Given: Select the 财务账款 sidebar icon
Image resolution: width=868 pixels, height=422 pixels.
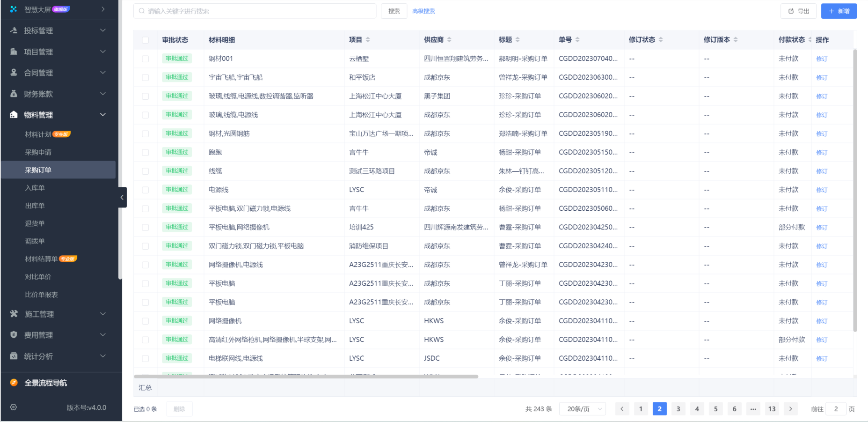Looking at the screenshot, I should (13, 94).
